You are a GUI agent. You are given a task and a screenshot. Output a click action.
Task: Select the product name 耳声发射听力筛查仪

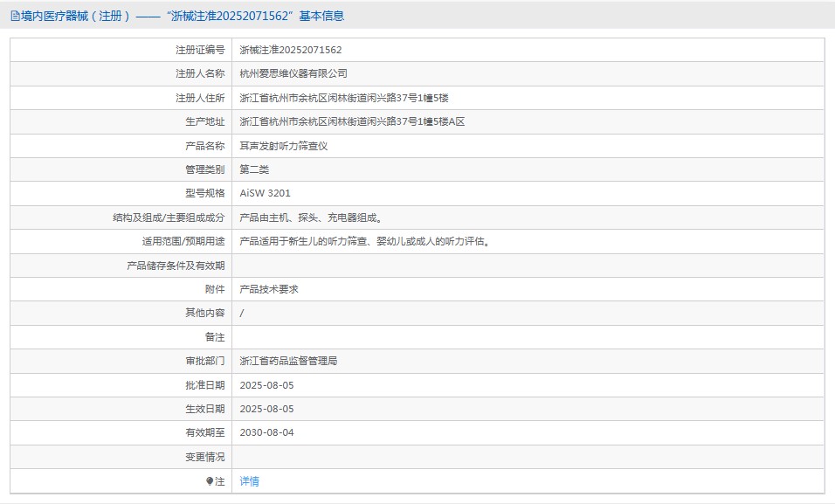[x=283, y=146]
